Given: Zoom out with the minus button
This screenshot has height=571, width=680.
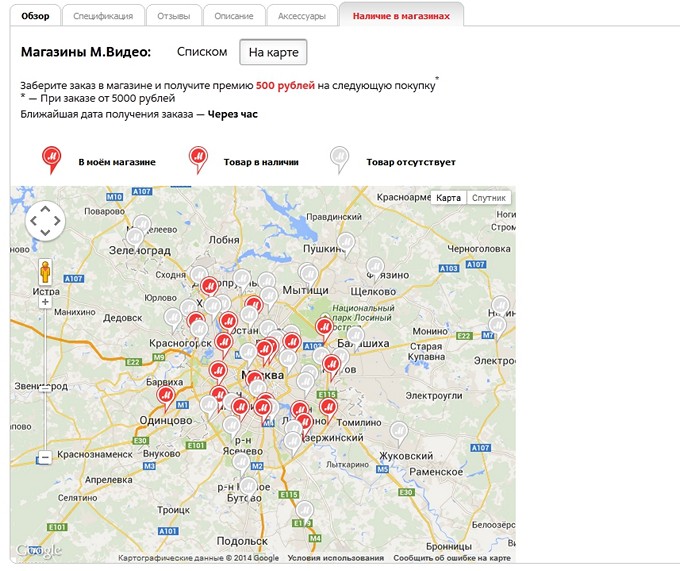Looking at the screenshot, I should (x=45, y=457).
